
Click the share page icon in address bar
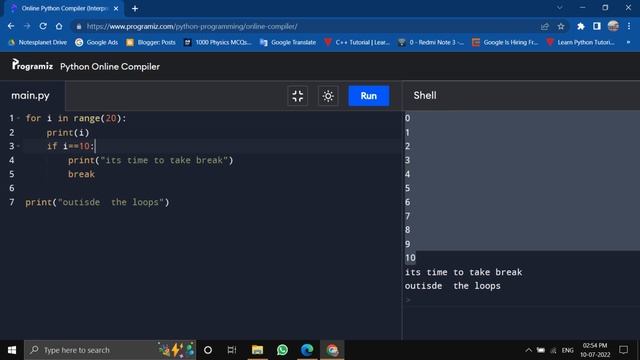tap(544, 27)
